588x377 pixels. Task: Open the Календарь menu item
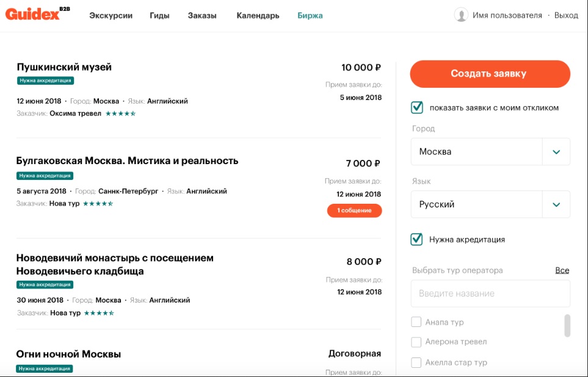click(x=258, y=16)
